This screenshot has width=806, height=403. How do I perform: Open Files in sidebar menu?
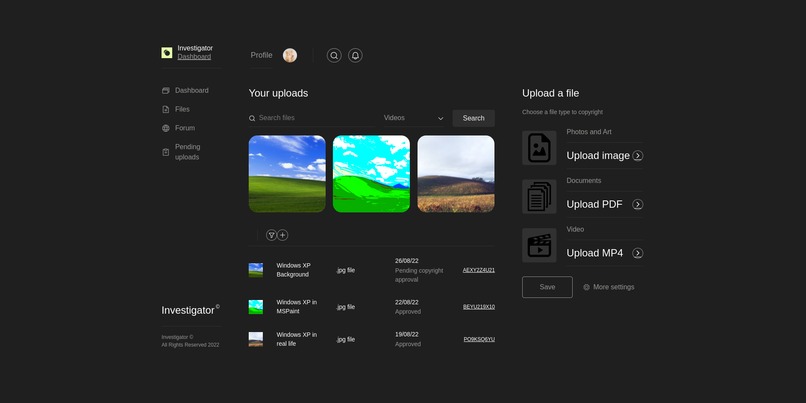182,109
